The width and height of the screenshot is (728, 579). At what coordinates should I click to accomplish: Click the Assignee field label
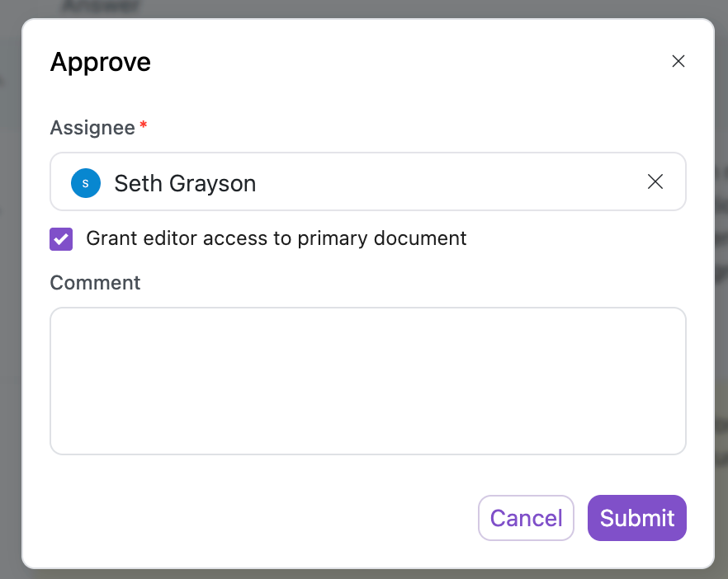point(92,128)
